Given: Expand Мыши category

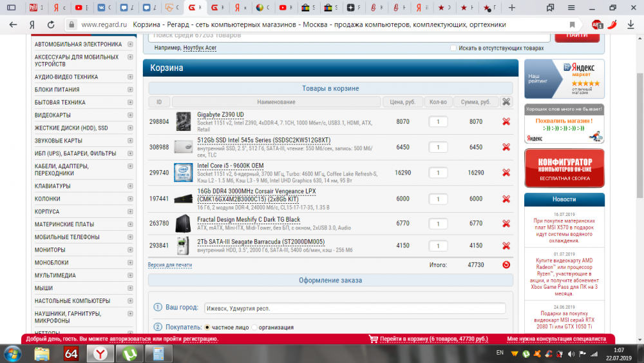Looking at the screenshot, I should 130,288.
